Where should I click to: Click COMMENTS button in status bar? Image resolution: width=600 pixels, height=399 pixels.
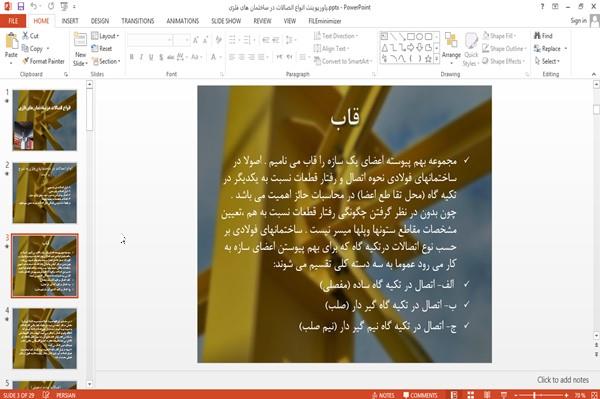(420, 395)
